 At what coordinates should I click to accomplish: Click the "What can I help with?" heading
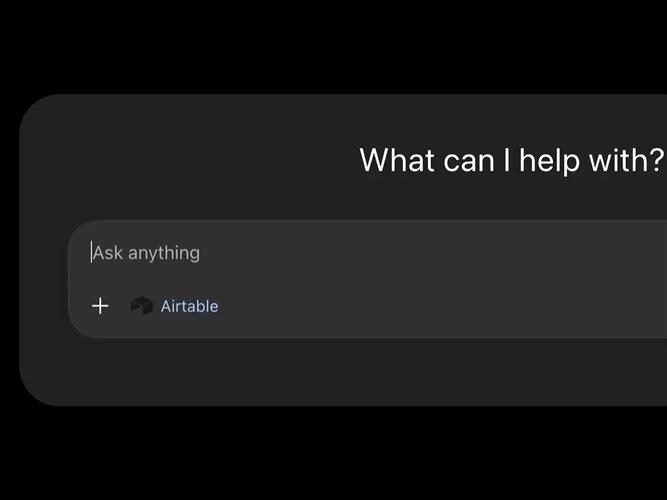[x=512, y=160]
